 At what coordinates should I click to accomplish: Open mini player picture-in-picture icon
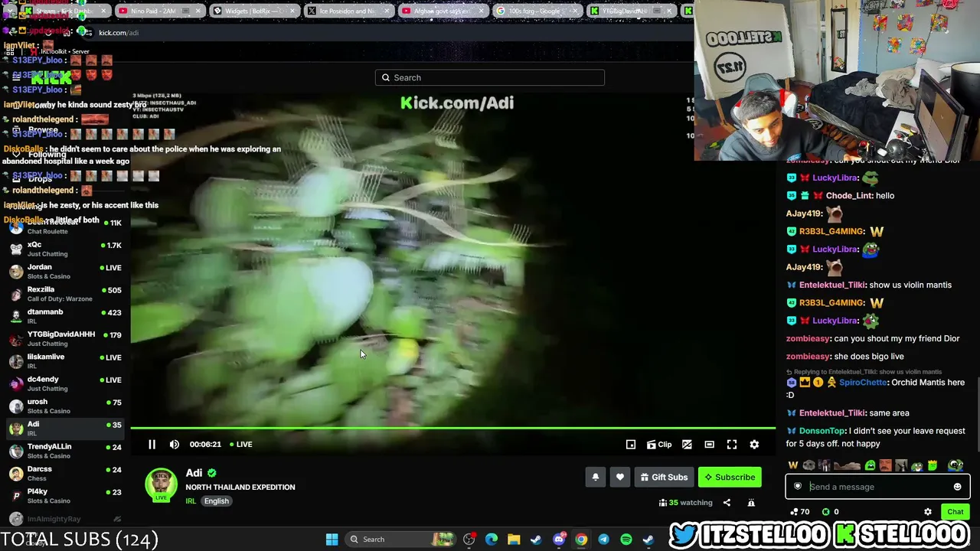[631, 445]
